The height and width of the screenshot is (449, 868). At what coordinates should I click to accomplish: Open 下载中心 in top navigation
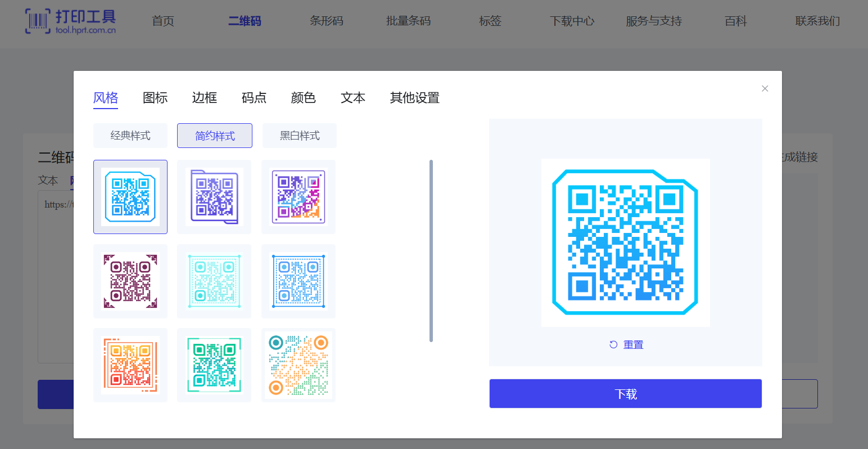pyautogui.click(x=572, y=21)
